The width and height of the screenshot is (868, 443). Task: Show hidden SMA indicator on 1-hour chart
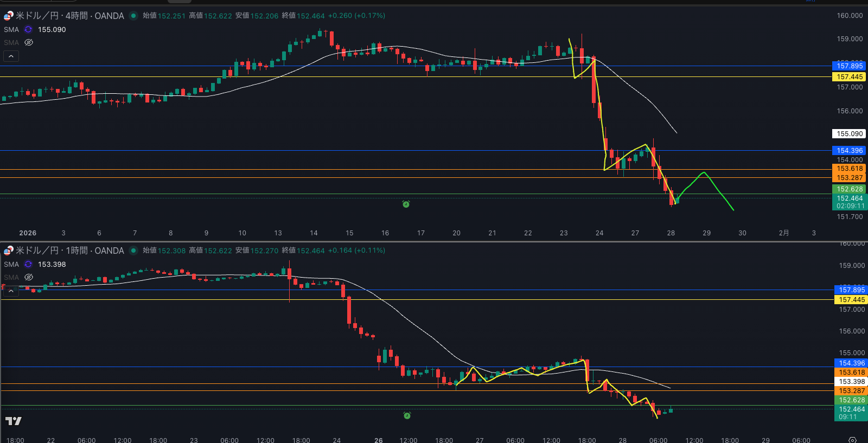click(29, 277)
